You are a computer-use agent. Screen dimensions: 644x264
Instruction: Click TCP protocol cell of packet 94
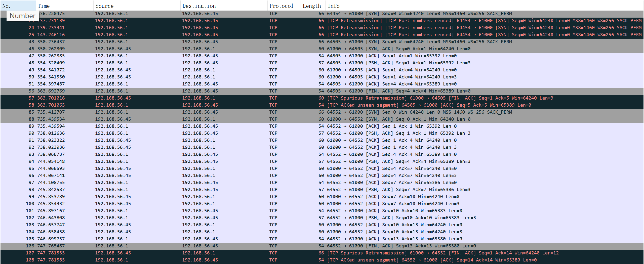(x=273, y=161)
